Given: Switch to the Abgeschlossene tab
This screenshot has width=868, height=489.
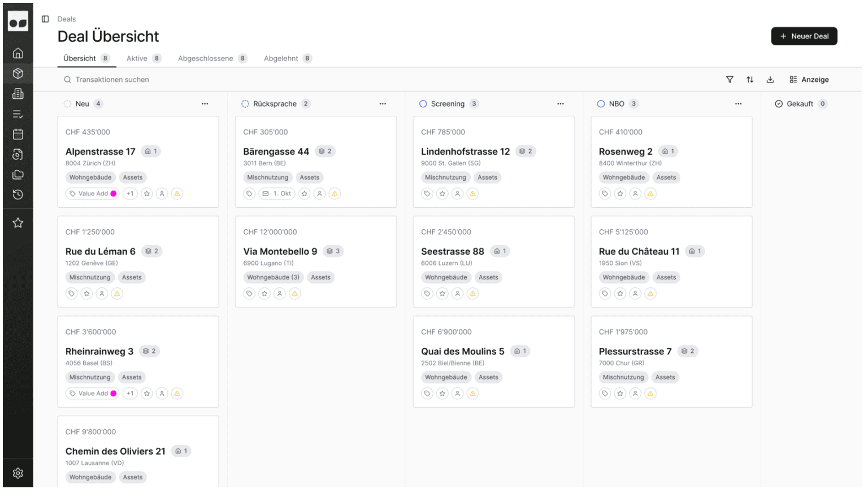Looking at the screenshot, I should click(212, 59).
